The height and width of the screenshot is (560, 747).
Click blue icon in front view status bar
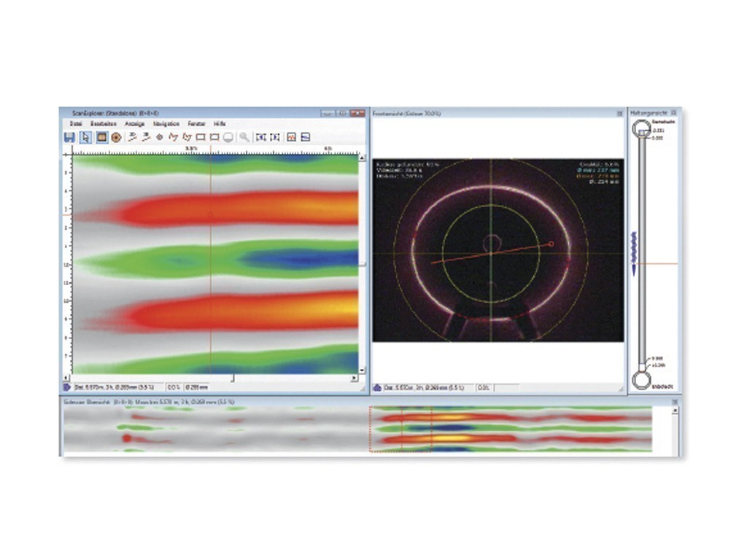pos(377,388)
